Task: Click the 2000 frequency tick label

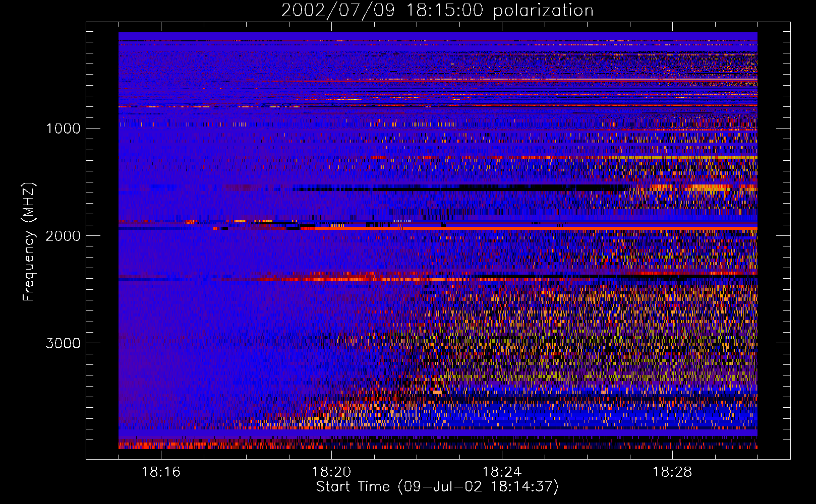Action: (63, 236)
